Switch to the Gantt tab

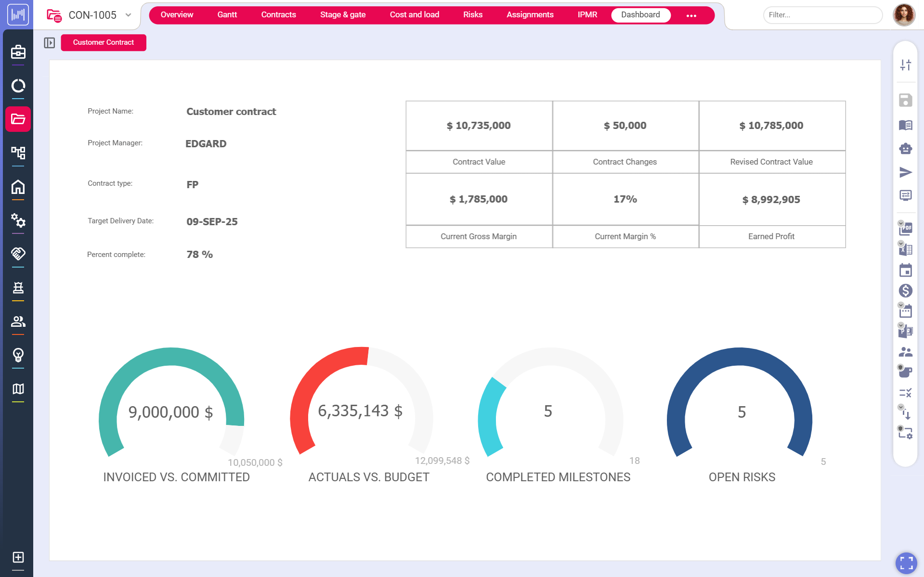point(227,14)
